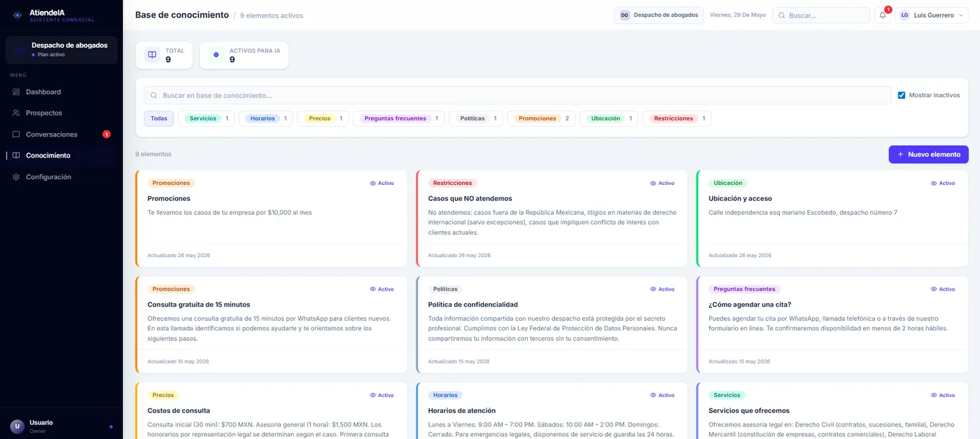The width and height of the screenshot is (980, 439).
Task: Click the Conversaciones unread badge
Action: click(106, 134)
